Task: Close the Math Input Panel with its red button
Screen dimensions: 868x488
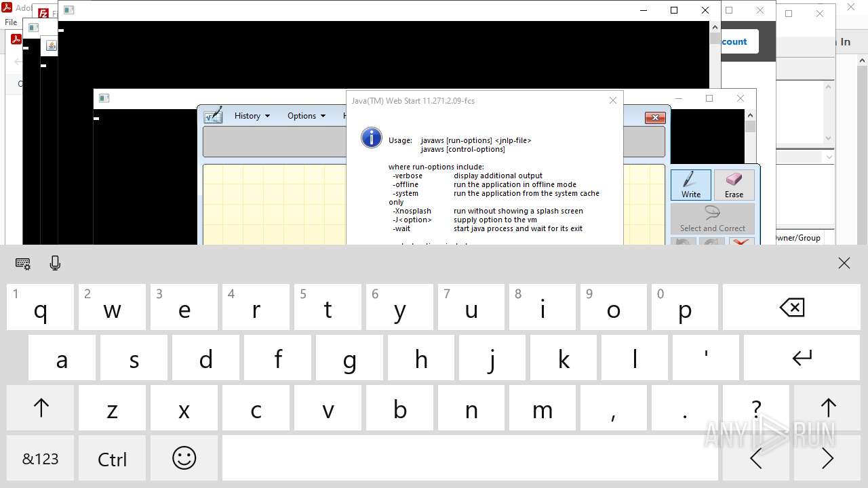Action: coord(654,118)
